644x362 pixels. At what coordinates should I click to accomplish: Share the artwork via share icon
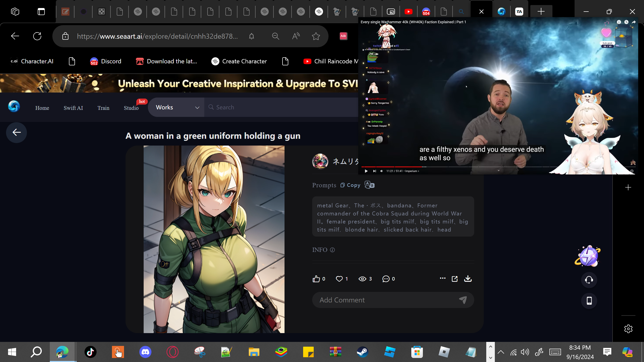click(455, 279)
